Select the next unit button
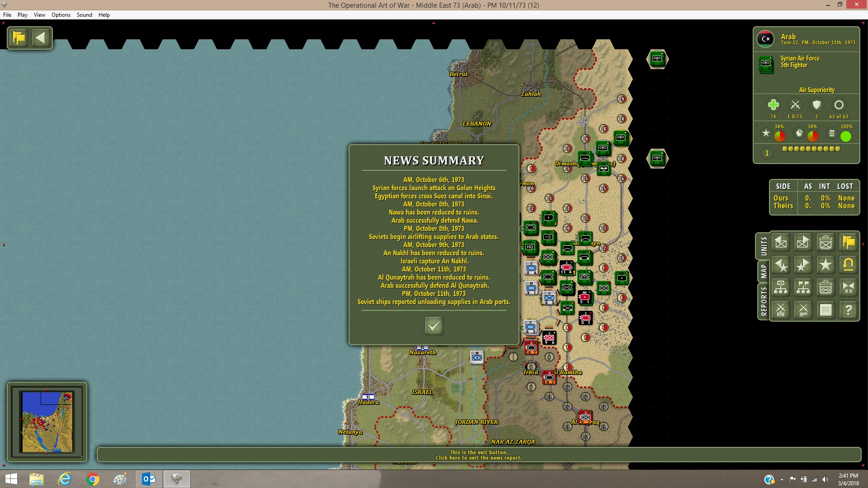The width and height of the screenshot is (868, 488). click(x=803, y=243)
